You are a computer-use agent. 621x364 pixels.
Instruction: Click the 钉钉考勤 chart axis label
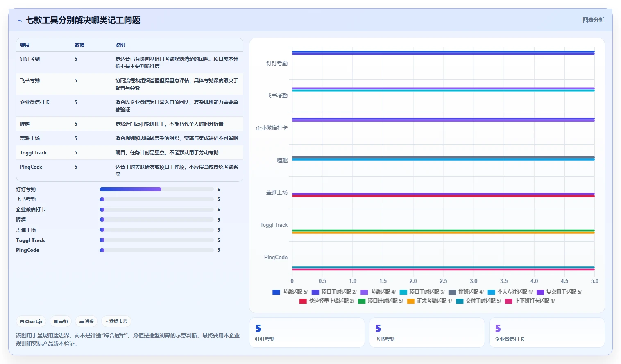[x=277, y=63]
